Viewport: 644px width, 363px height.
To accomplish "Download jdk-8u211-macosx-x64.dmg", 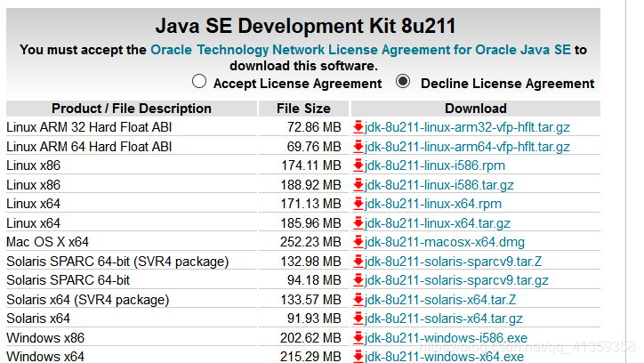I will (445, 242).
